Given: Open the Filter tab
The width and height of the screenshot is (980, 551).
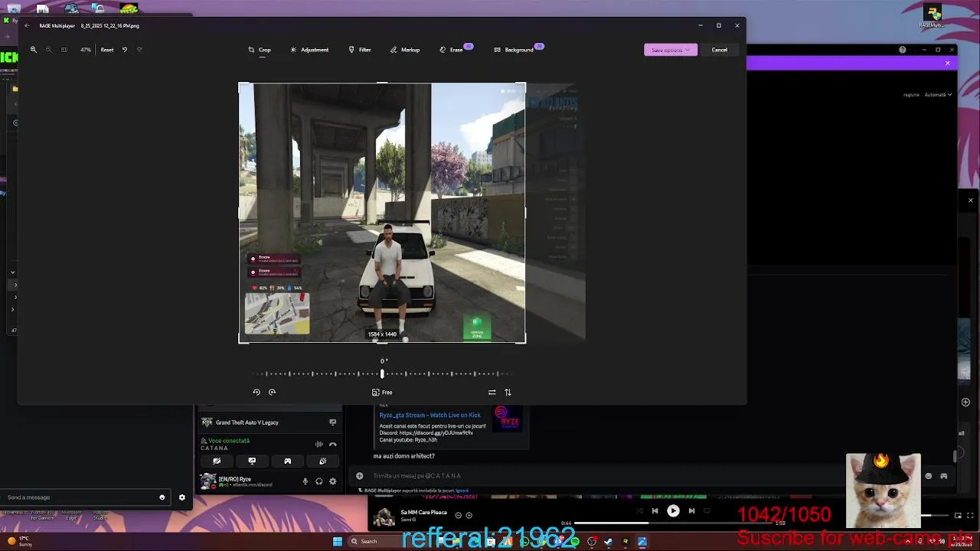Looking at the screenshot, I should pos(360,50).
